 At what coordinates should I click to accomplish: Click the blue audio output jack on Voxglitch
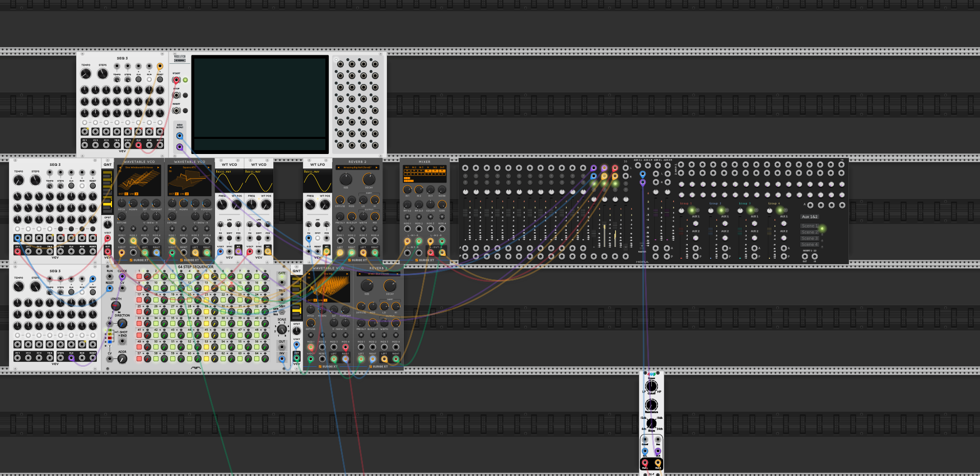point(180,136)
